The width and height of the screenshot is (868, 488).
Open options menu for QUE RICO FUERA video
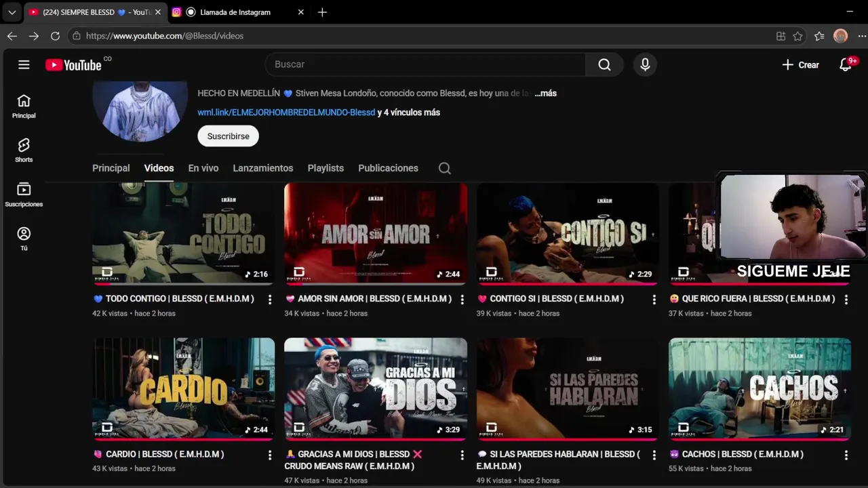(x=846, y=299)
